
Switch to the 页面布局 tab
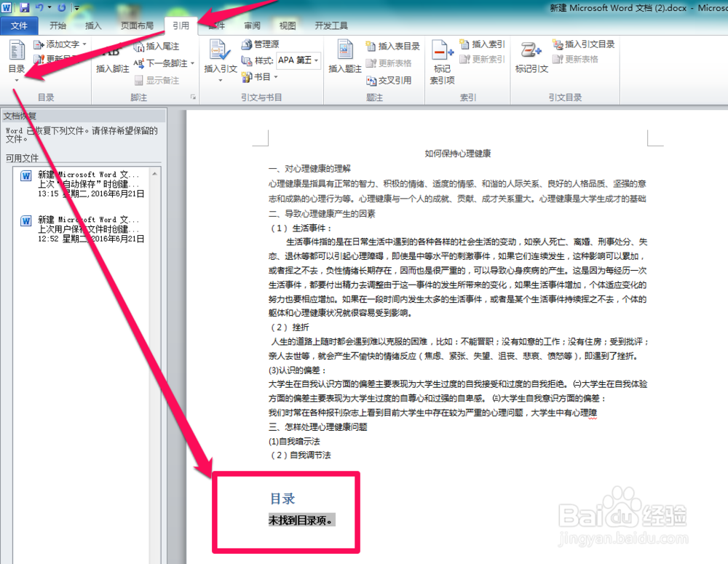pos(137,25)
